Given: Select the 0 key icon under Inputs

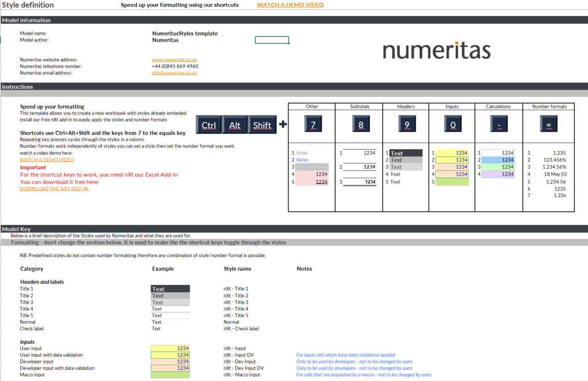Looking at the screenshot, I should click(x=452, y=123).
